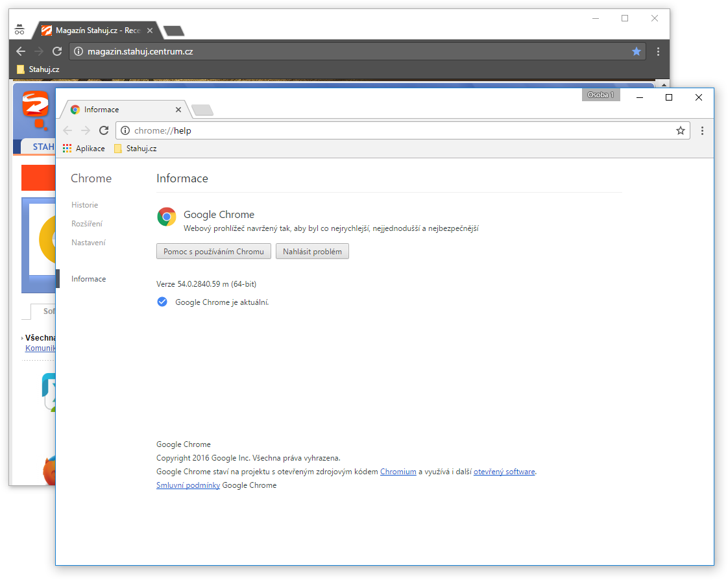Click forward arrow in Informace window

click(x=86, y=130)
